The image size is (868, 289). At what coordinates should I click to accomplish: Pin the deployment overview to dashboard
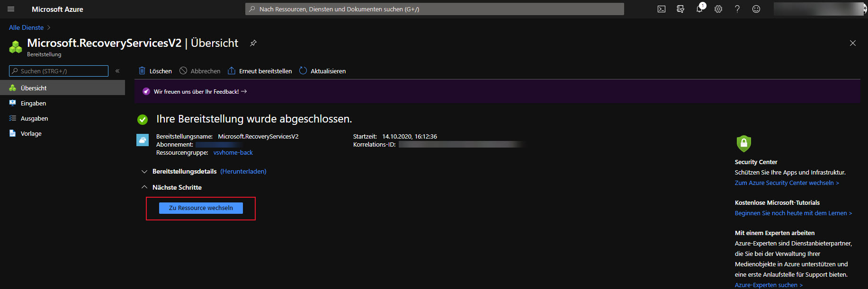(x=253, y=43)
